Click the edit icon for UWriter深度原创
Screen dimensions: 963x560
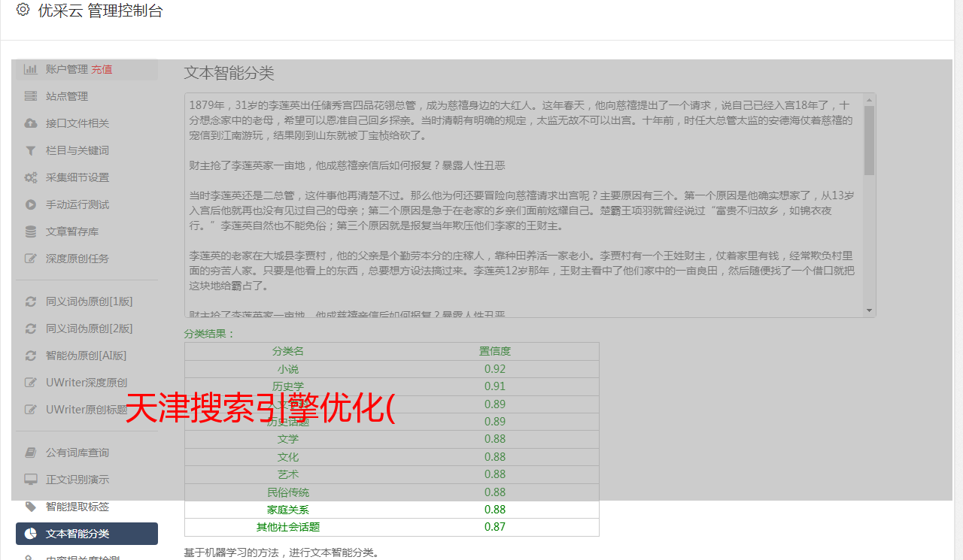(x=30, y=383)
